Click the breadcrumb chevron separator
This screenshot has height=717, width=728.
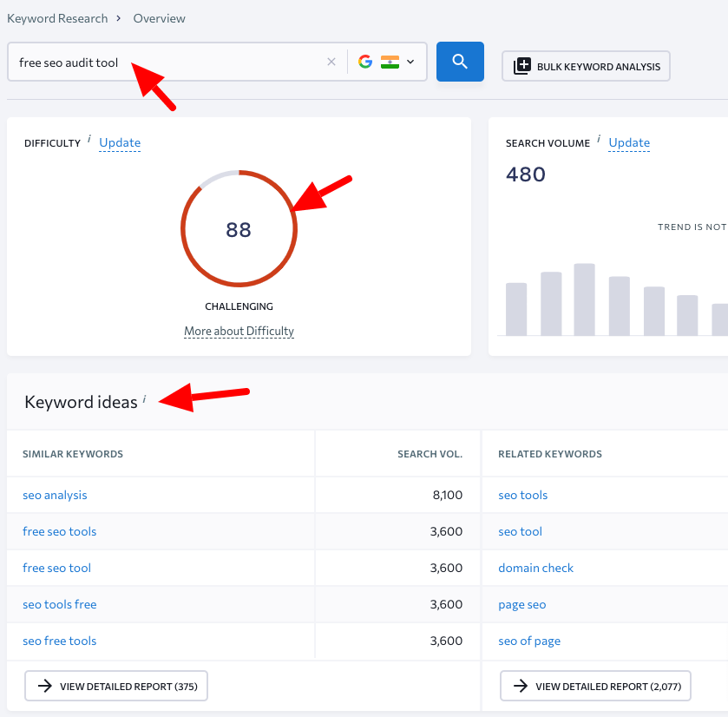(x=119, y=18)
